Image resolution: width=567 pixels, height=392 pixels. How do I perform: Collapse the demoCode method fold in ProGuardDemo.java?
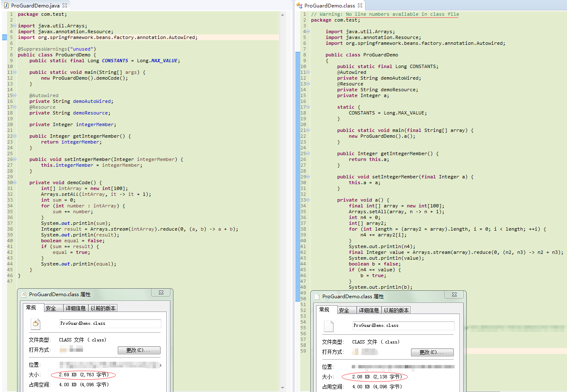15,183
